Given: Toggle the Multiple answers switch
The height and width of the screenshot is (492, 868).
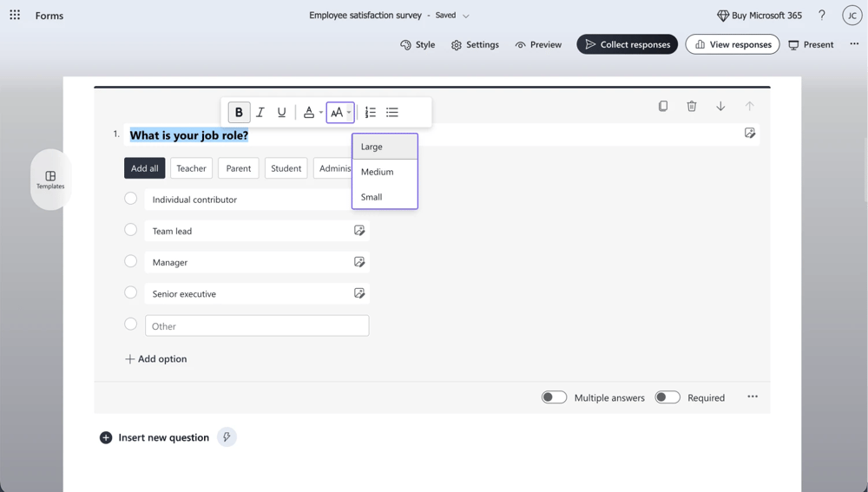Looking at the screenshot, I should click(x=554, y=397).
